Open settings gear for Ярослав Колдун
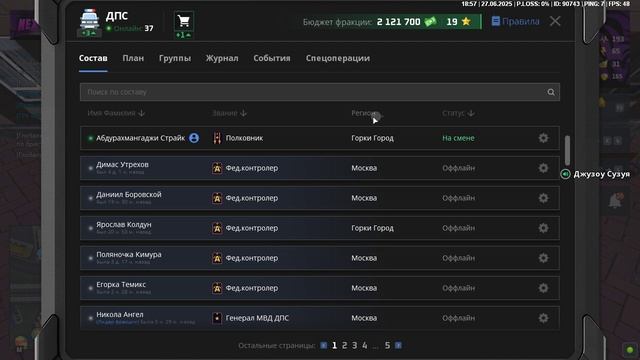The image size is (640, 360). pyautogui.click(x=543, y=228)
